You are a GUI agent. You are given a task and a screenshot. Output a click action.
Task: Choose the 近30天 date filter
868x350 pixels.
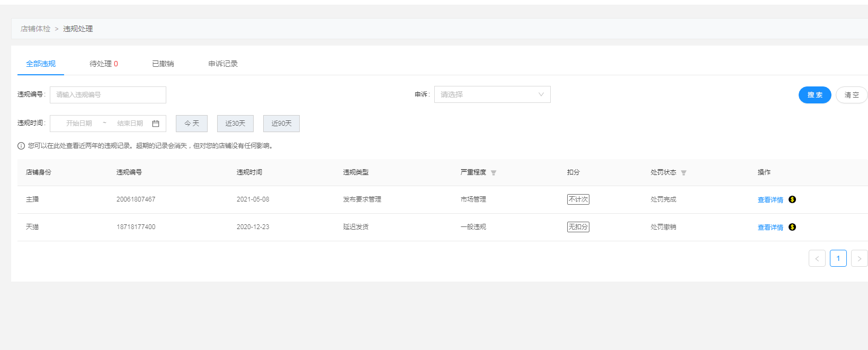pyautogui.click(x=235, y=124)
